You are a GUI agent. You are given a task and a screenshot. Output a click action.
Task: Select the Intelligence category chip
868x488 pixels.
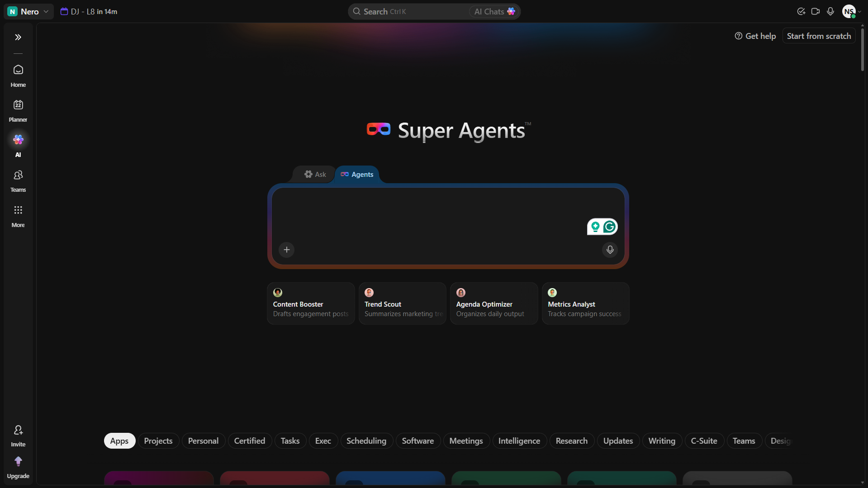(519, 441)
